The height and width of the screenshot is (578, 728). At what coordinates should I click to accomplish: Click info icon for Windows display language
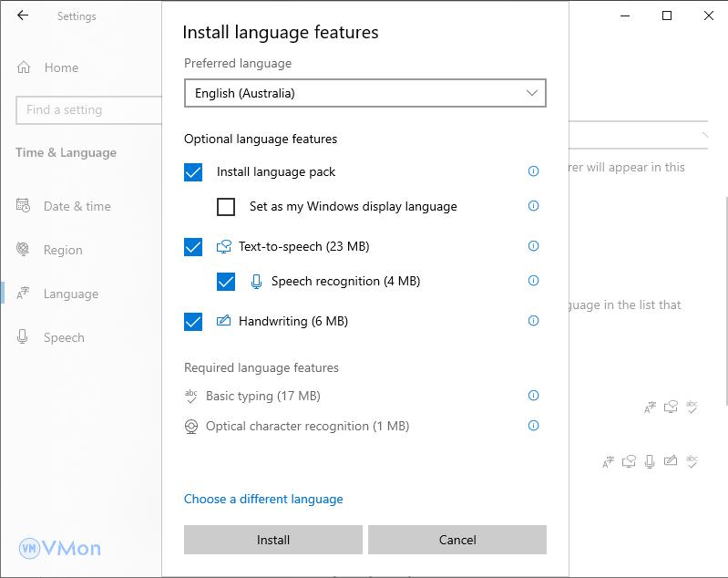pos(534,206)
